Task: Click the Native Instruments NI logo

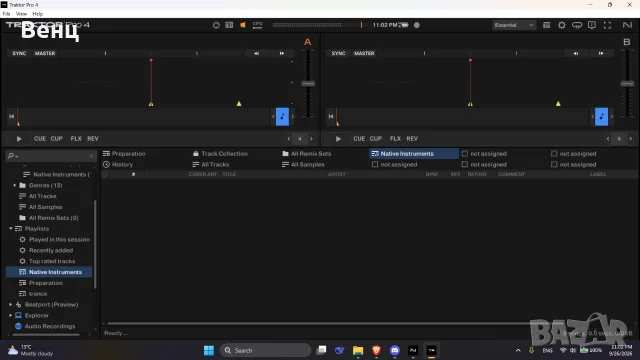Action: (627, 25)
